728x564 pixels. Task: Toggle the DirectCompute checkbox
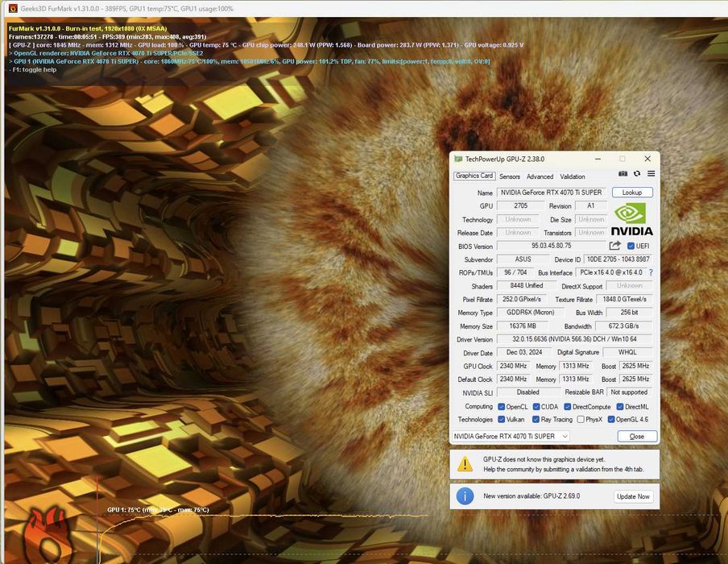[x=568, y=407]
